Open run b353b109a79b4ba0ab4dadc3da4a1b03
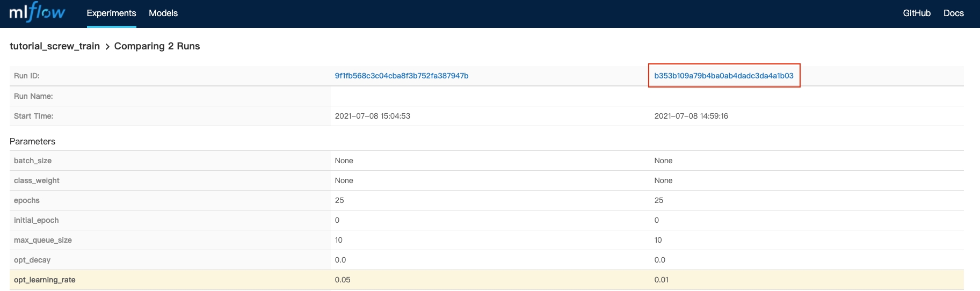 coord(724,76)
